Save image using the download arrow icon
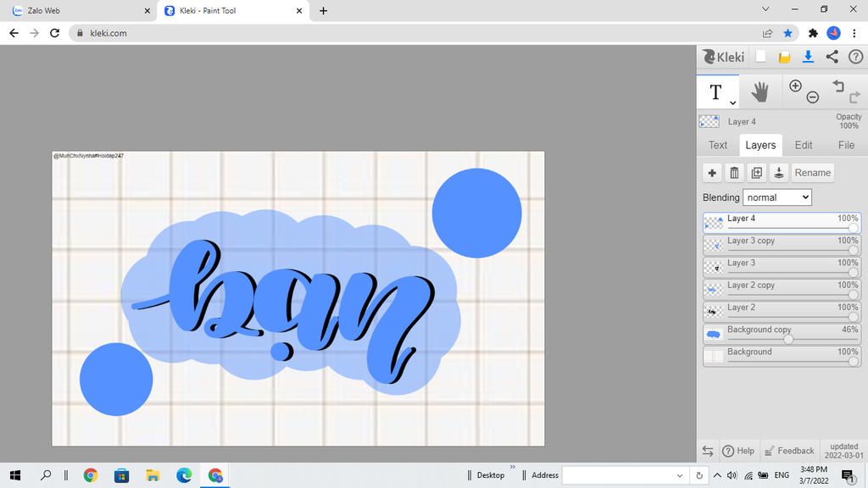 click(x=808, y=57)
